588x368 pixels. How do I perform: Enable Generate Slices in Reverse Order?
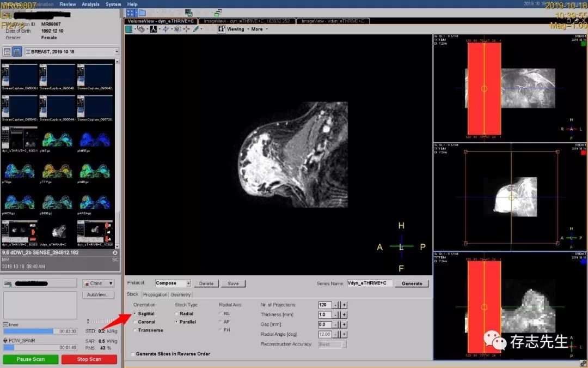[x=132, y=354]
